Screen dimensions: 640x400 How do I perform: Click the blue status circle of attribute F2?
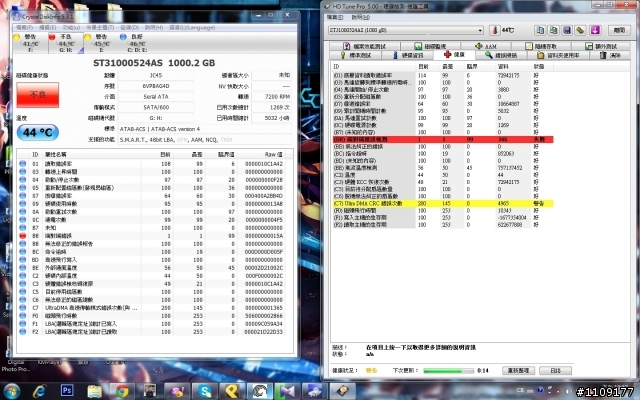[22, 332]
